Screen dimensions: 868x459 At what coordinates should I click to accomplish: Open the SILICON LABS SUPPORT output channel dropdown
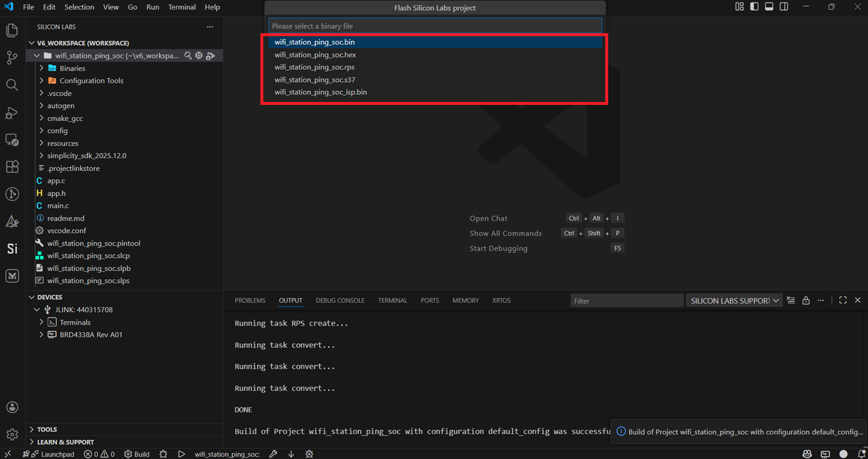pos(734,300)
